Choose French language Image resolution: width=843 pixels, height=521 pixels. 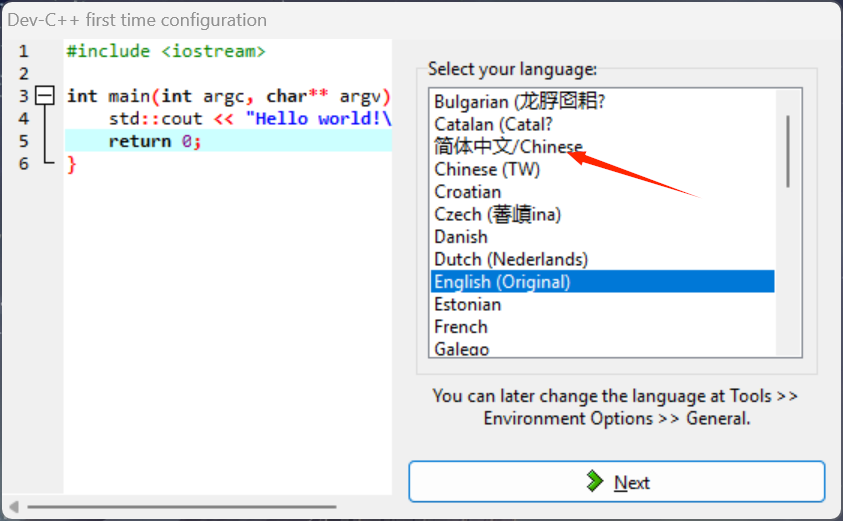point(602,327)
